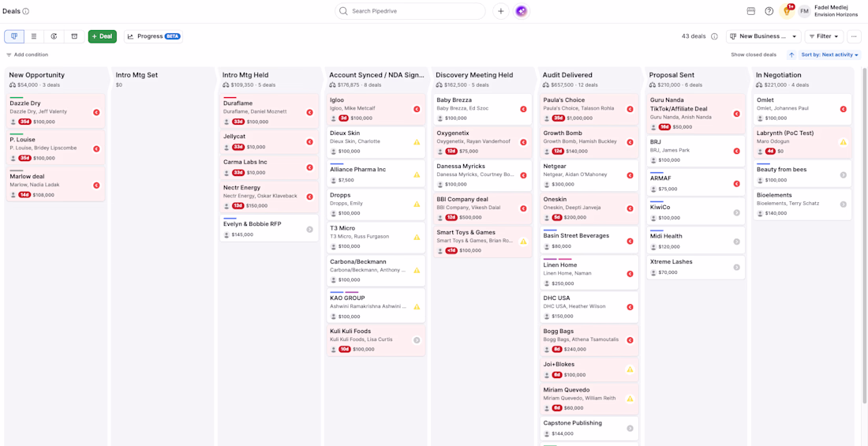Open the Xtreme Lashes deal card
The image size is (868, 446).
[x=696, y=267]
